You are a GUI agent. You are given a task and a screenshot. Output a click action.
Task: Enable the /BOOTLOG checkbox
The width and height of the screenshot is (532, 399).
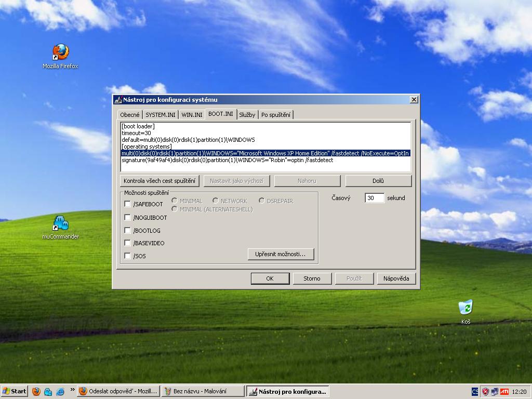[128, 230]
